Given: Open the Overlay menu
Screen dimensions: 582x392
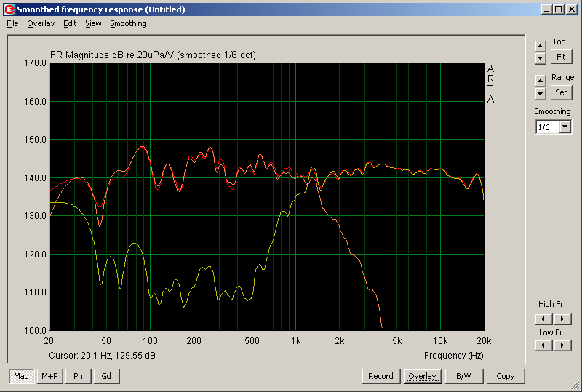Looking at the screenshot, I should point(41,23).
